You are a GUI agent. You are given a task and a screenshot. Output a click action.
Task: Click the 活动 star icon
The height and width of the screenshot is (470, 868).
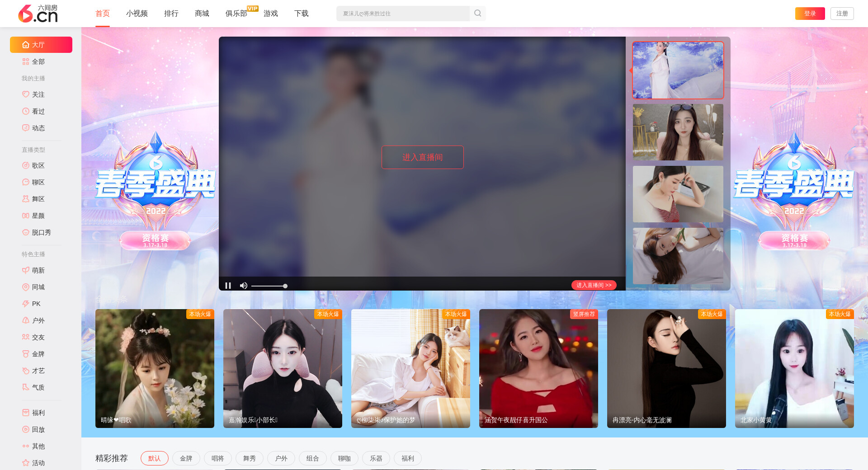26,463
